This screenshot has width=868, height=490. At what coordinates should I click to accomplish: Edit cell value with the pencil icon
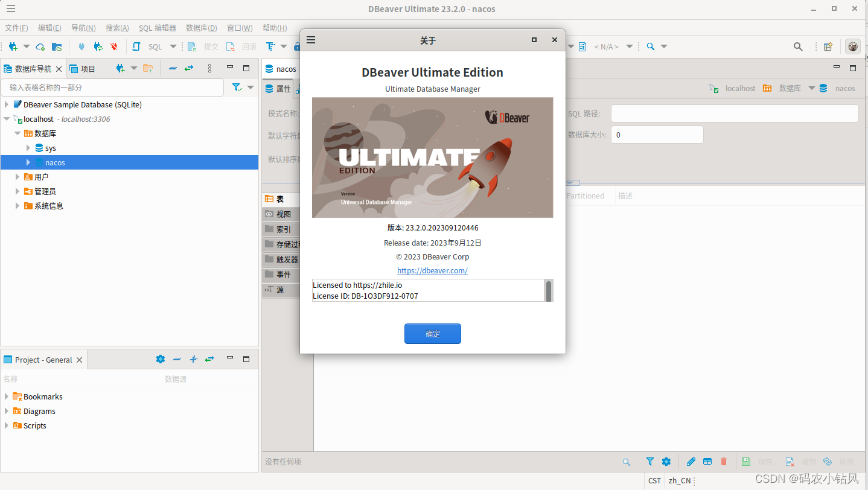tap(691, 461)
